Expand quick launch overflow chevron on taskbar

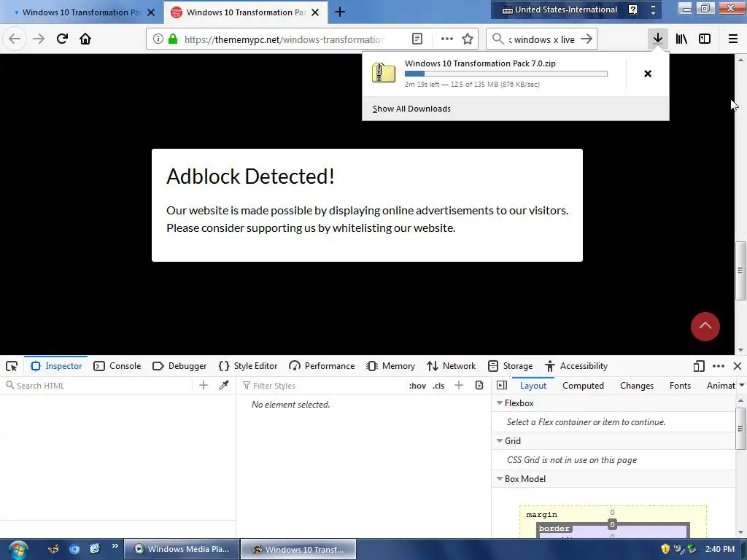115,546
